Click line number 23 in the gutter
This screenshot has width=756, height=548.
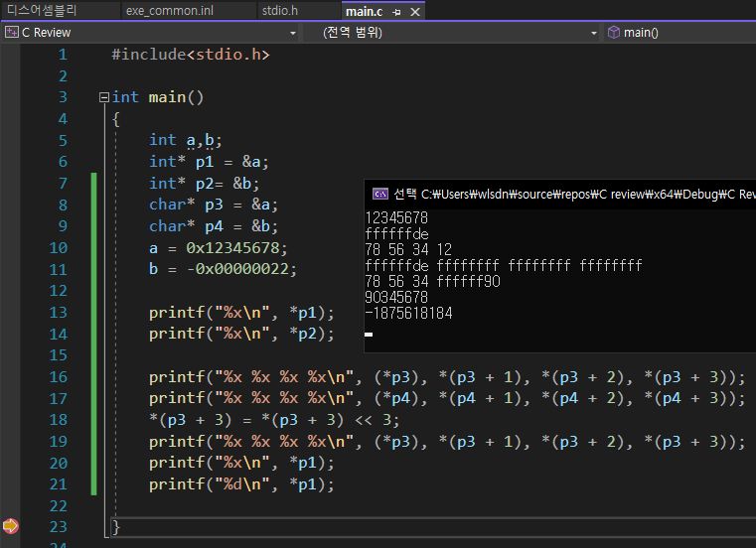click(59, 527)
